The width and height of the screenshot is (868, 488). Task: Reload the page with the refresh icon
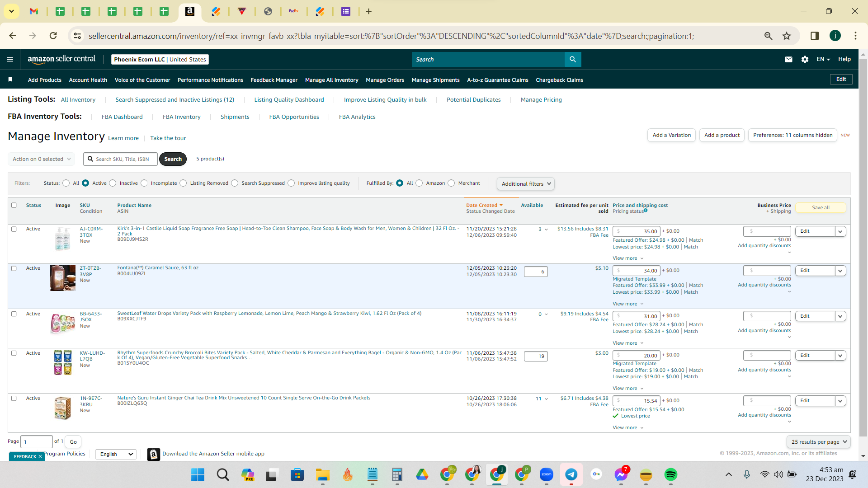[53, 36]
